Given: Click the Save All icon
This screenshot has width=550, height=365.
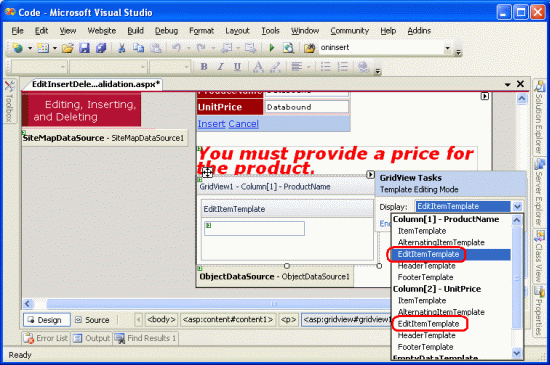Looking at the screenshot, I should coord(101,48).
